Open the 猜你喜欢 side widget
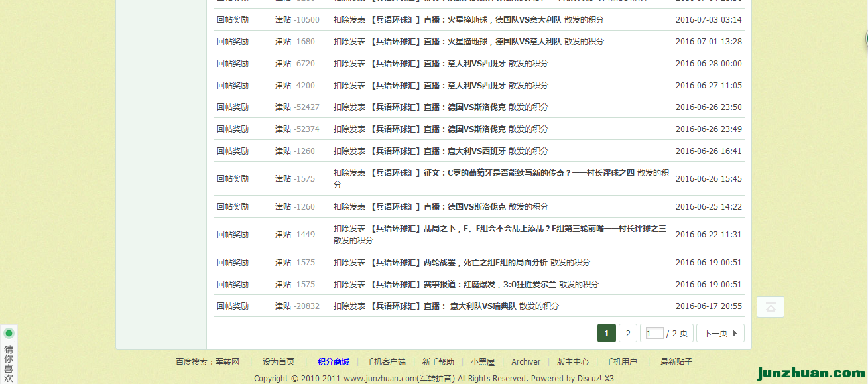The height and width of the screenshot is (384, 868). point(9,359)
